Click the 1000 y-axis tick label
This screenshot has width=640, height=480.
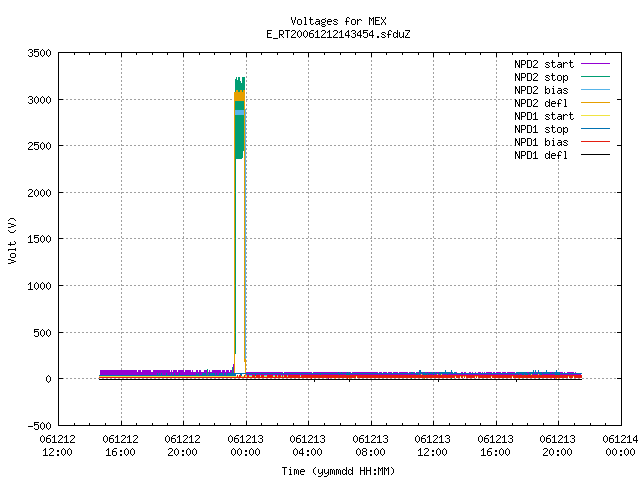(x=40, y=286)
